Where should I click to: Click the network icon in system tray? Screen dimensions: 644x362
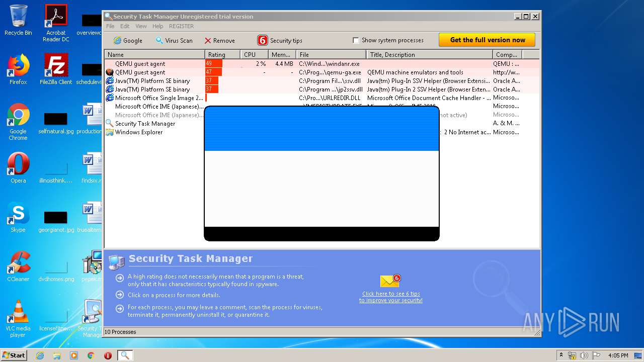pos(573,355)
